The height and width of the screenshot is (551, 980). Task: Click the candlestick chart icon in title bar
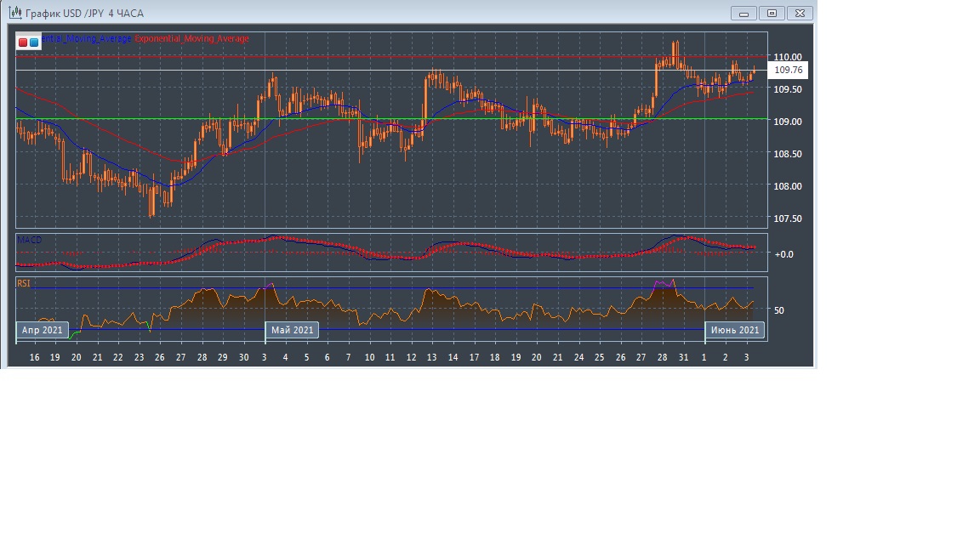tap(14, 13)
